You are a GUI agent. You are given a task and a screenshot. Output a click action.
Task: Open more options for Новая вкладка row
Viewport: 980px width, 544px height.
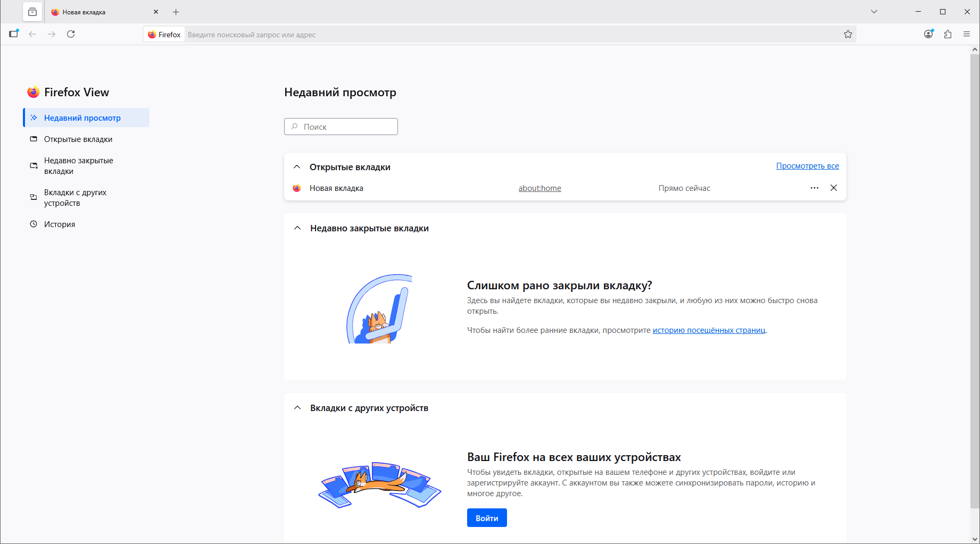(815, 188)
